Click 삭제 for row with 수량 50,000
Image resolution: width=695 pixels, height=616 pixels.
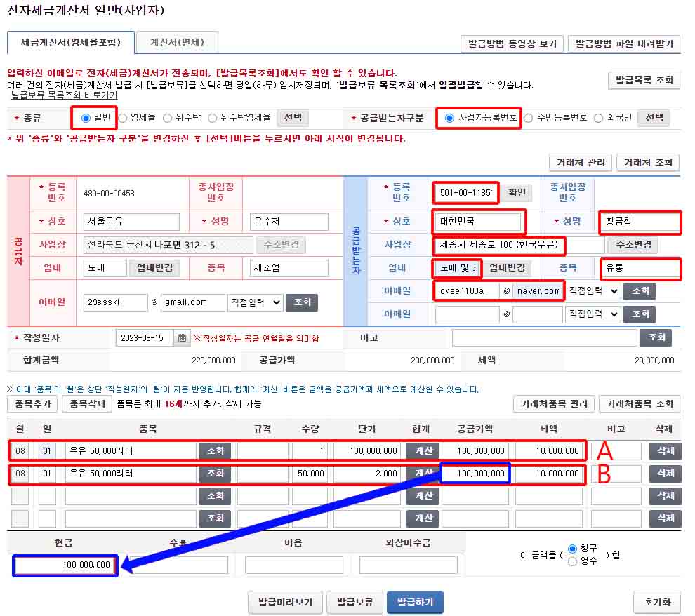(x=665, y=474)
